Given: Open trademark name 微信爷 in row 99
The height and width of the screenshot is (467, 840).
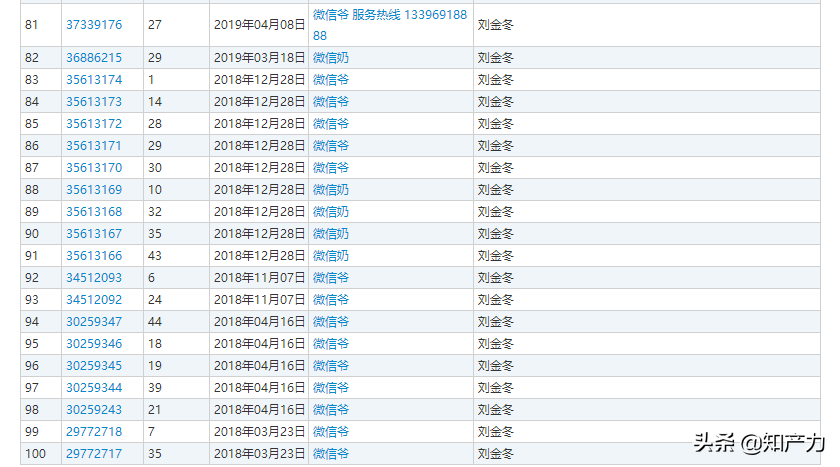Looking at the screenshot, I should (x=331, y=431).
